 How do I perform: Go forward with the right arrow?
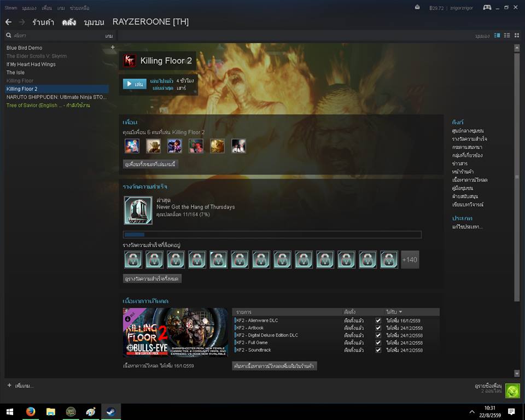pyautogui.click(x=22, y=22)
